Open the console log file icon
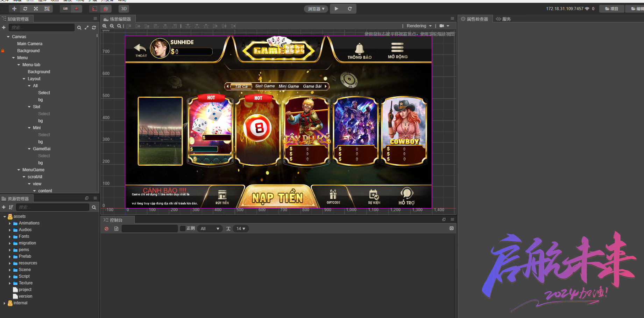This screenshot has height=318, width=644. tap(116, 229)
